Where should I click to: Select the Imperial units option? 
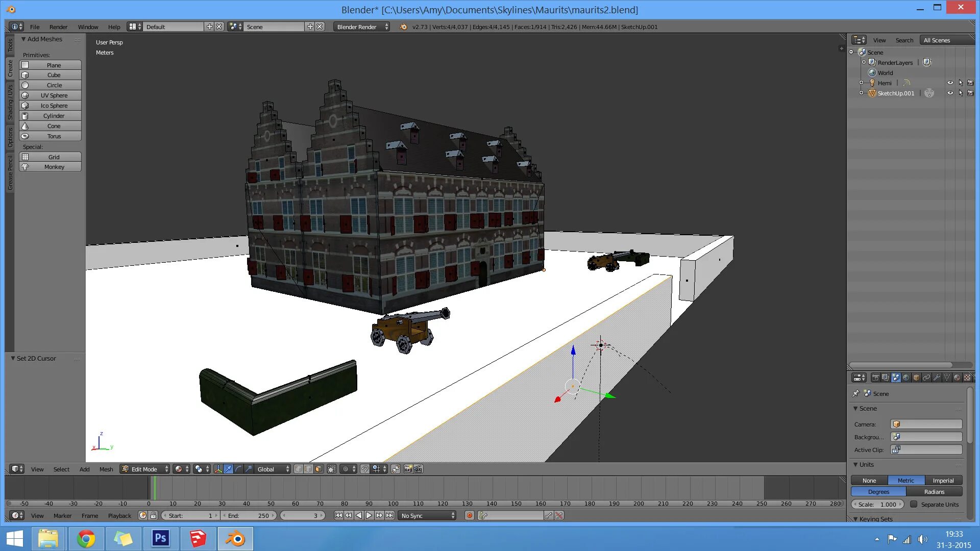point(943,480)
